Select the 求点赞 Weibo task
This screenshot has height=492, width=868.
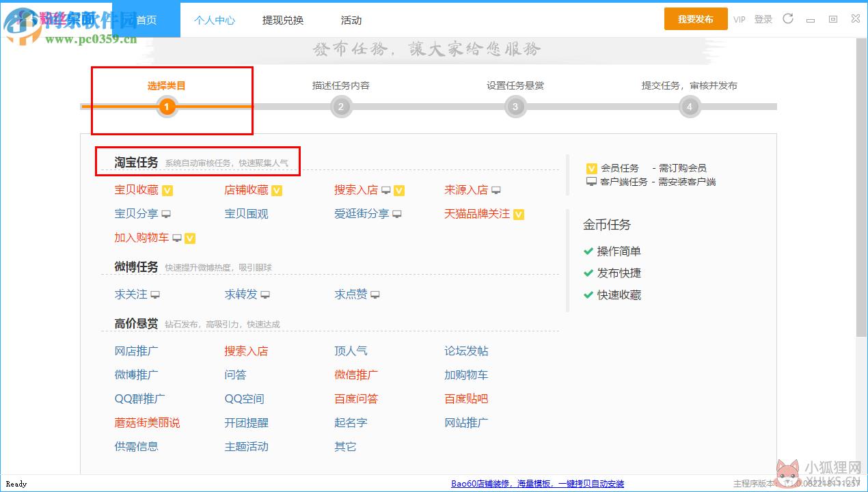[351, 295]
